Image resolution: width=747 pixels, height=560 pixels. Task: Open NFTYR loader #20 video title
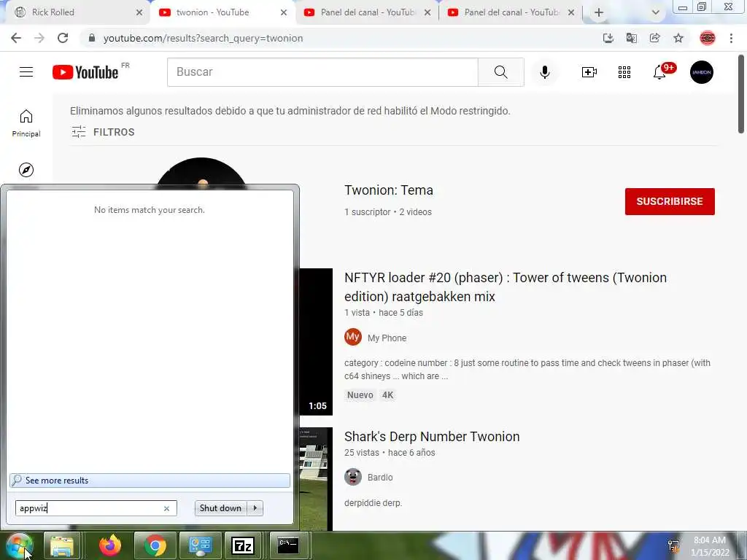click(x=506, y=287)
